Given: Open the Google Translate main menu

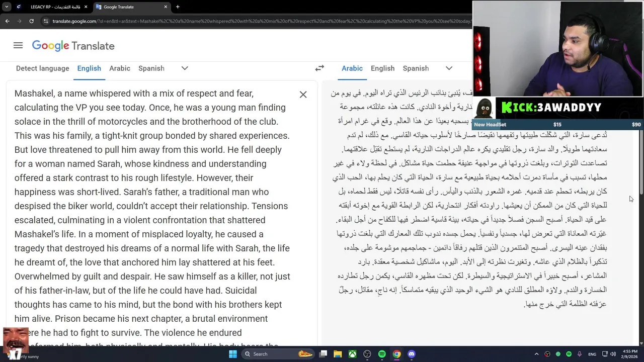Looking at the screenshot, I should [18, 46].
